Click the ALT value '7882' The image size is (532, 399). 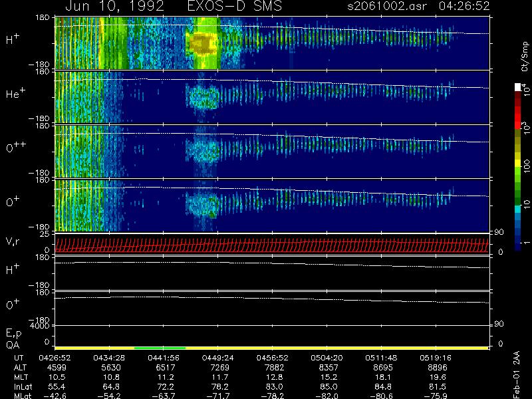[274, 368]
